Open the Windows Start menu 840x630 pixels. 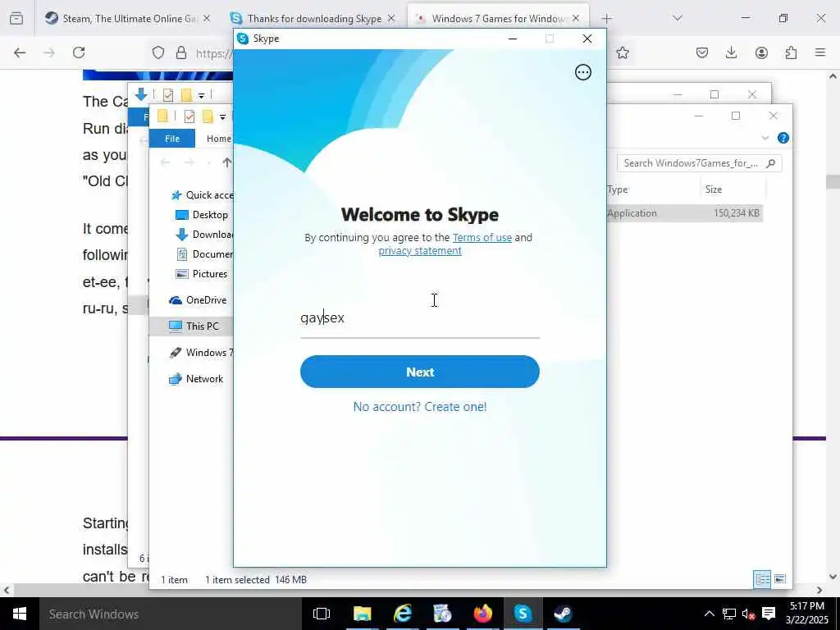tap(20, 614)
